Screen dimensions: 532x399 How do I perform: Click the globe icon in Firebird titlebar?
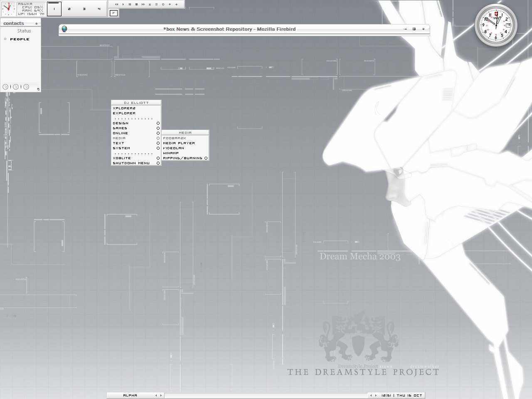tap(64, 29)
